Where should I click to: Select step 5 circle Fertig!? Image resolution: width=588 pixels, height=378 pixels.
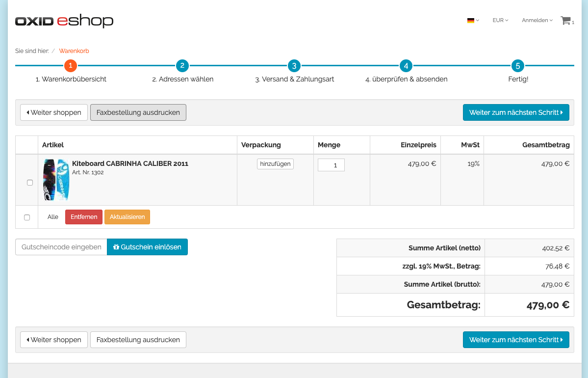(x=517, y=66)
